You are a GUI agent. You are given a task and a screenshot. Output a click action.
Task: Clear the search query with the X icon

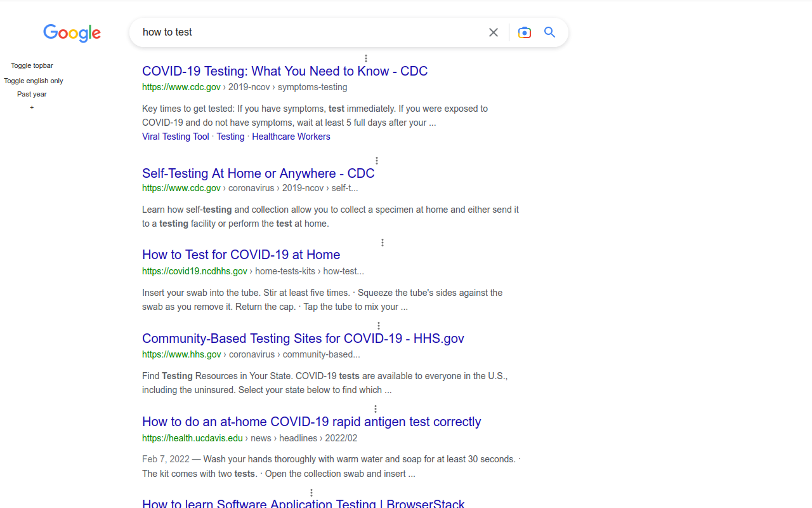pos(494,32)
